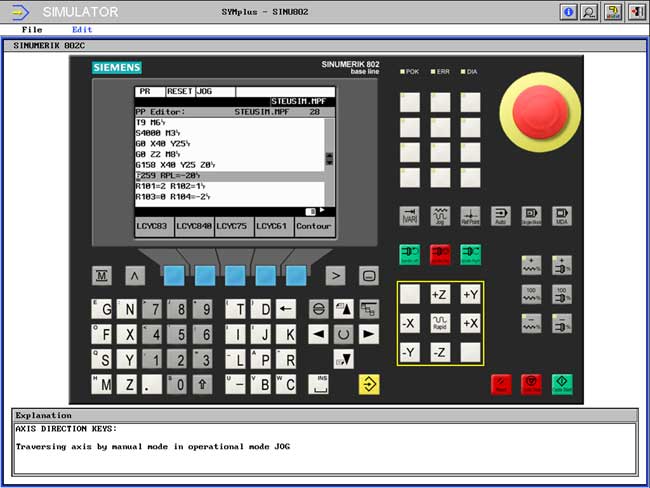Click the program editor vertical scrollbar
This screenshot has height=488, width=650.
coord(329,159)
